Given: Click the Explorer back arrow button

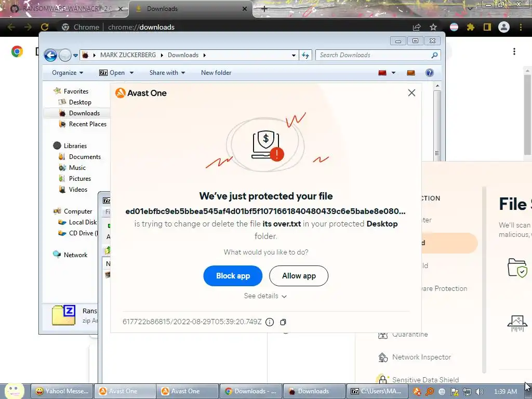Looking at the screenshot, I should (x=50, y=55).
